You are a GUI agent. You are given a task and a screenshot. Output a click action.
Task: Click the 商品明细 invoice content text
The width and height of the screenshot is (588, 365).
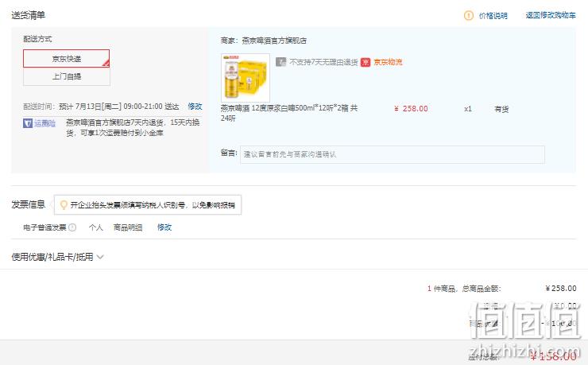point(128,227)
